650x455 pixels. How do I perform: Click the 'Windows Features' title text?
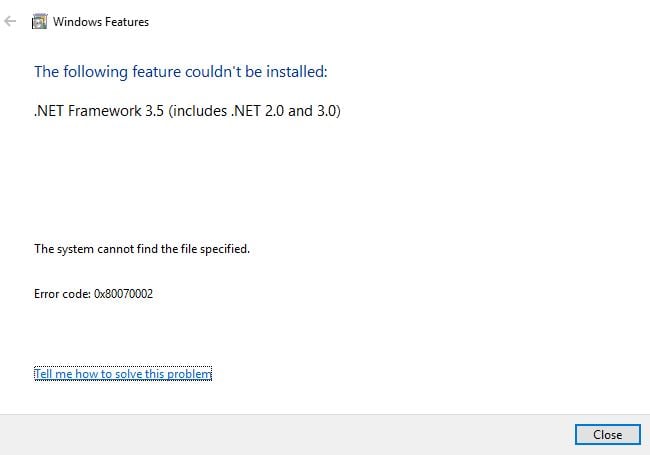(101, 22)
